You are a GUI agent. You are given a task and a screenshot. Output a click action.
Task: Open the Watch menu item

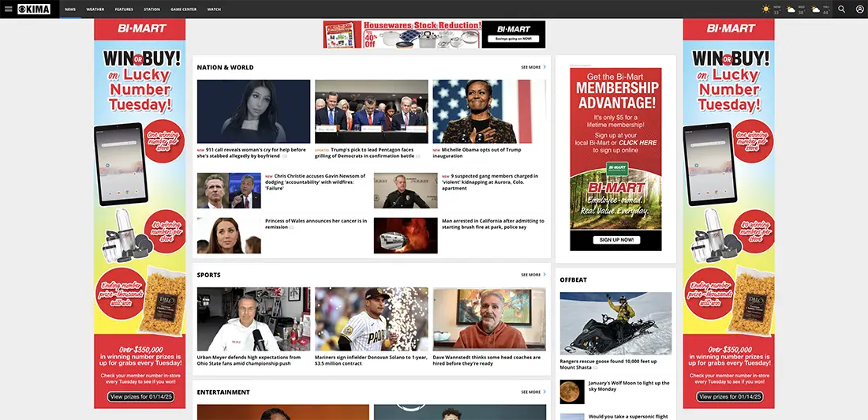click(214, 9)
